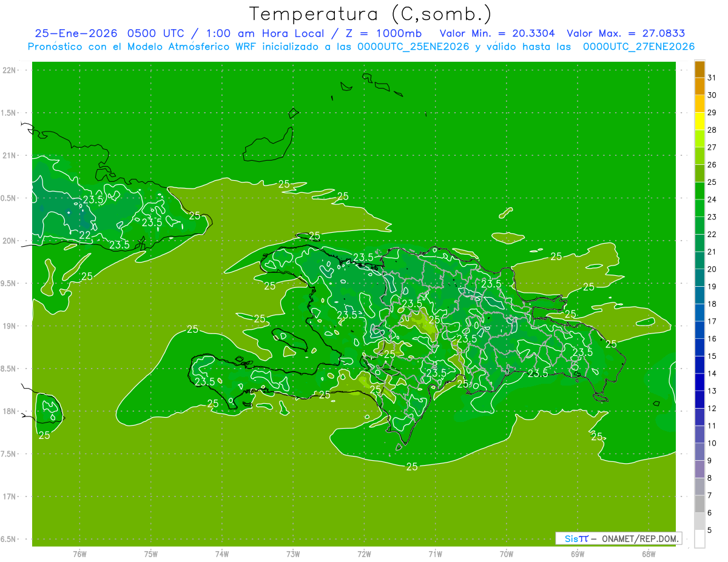Click the map title Temperatura (C,somb.)

pyautogui.click(x=371, y=13)
